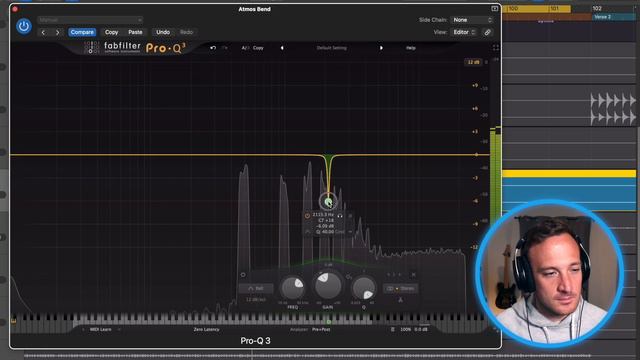Go to previous plugin setting arrow
Viewport: 640px width, 360px height.
click(43, 32)
